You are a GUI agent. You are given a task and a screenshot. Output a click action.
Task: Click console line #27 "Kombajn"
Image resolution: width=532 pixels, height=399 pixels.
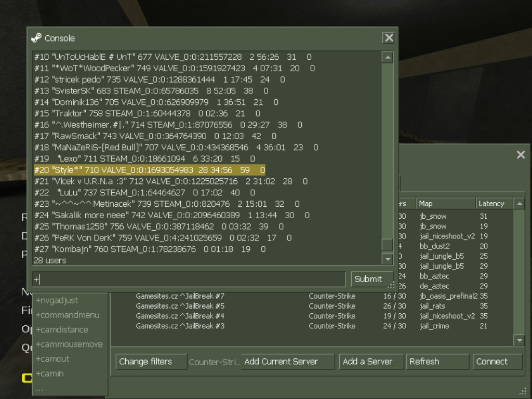pyautogui.click(x=150, y=249)
